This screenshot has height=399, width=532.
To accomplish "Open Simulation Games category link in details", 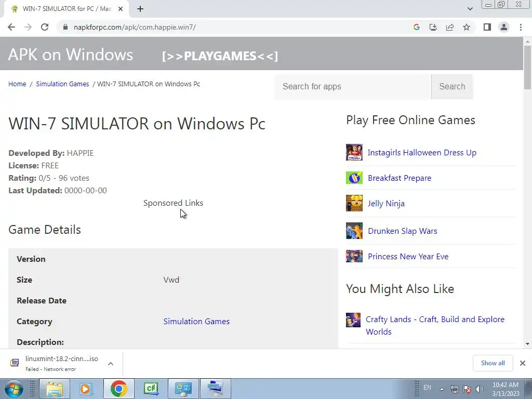I will (196, 321).
